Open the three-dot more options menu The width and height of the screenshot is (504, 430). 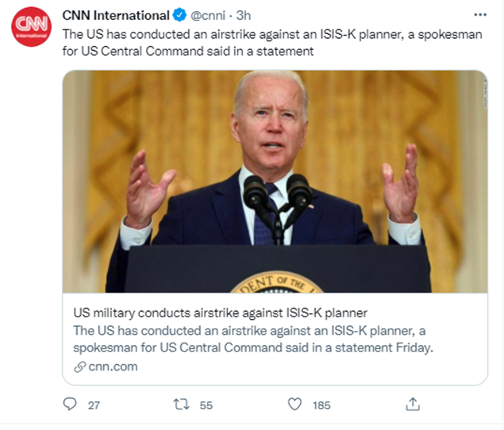(480, 15)
